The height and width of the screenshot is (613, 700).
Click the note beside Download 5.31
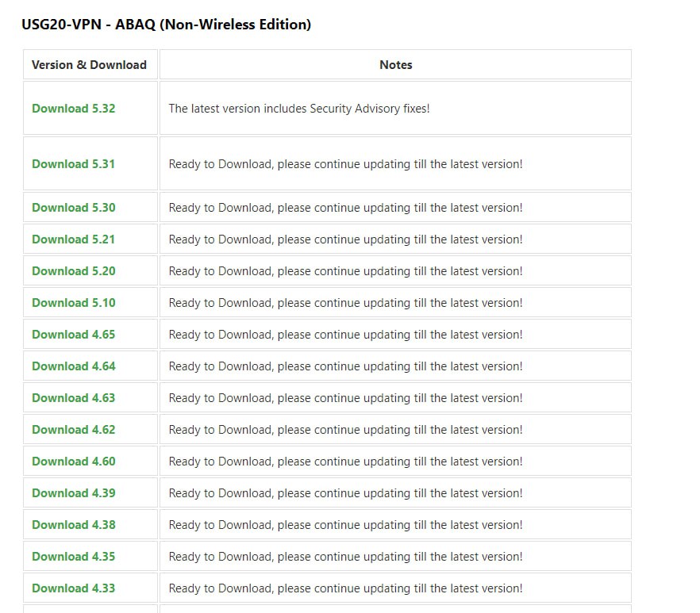[x=345, y=164]
